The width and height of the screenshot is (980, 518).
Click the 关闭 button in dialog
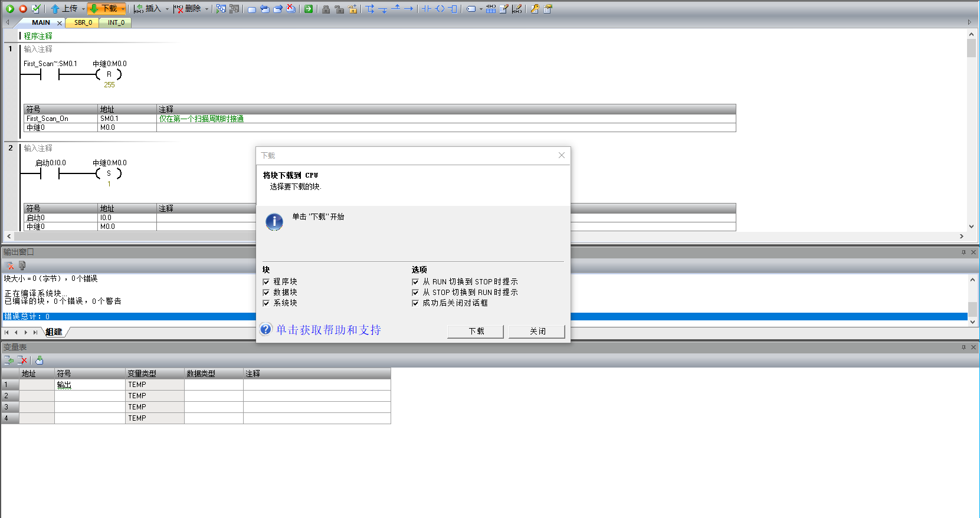tap(537, 332)
